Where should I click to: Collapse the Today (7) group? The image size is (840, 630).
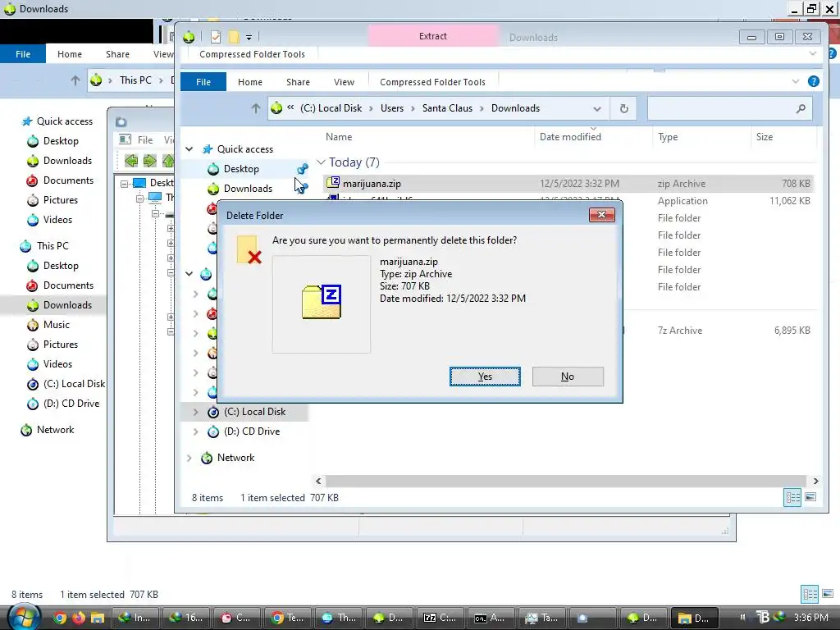click(x=321, y=162)
